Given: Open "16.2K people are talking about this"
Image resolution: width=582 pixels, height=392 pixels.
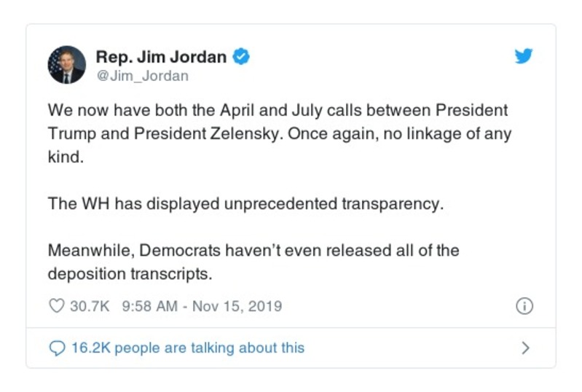Looking at the screenshot, I should pyautogui.click(x=187, y=348).
